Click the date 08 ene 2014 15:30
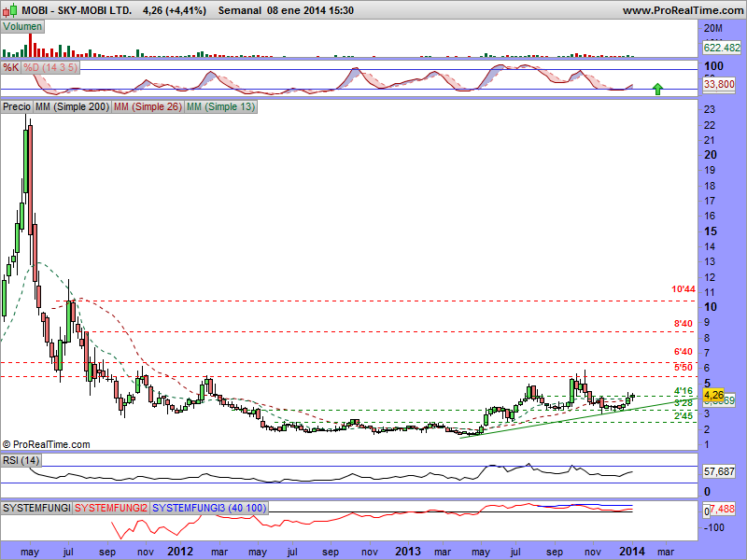Screen dimensions: 747x560 pos(310,10)
